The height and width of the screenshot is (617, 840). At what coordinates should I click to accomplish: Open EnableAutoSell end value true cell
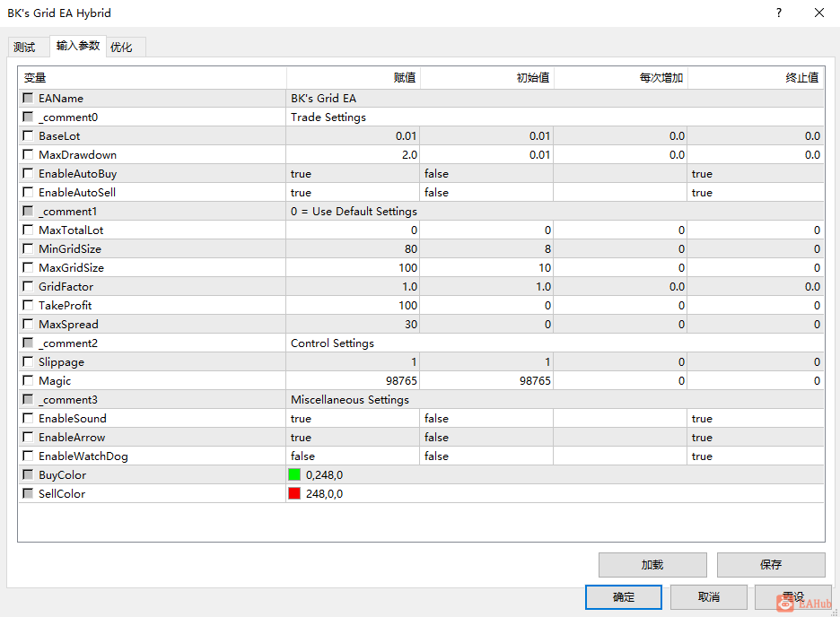[x=756, y=192]
